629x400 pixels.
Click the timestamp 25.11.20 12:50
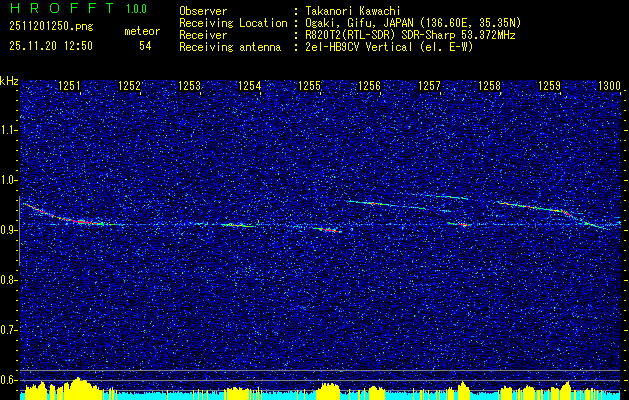click(x=51, y=46)
